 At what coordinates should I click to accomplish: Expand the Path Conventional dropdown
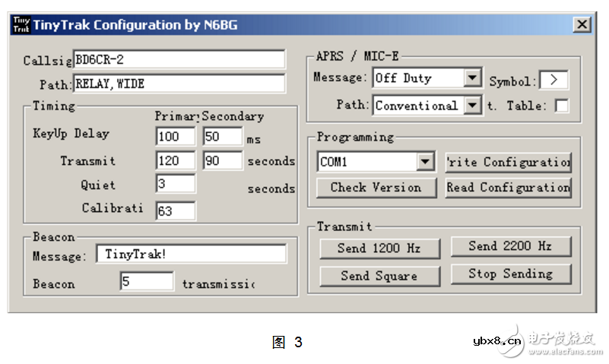[473, 106]
